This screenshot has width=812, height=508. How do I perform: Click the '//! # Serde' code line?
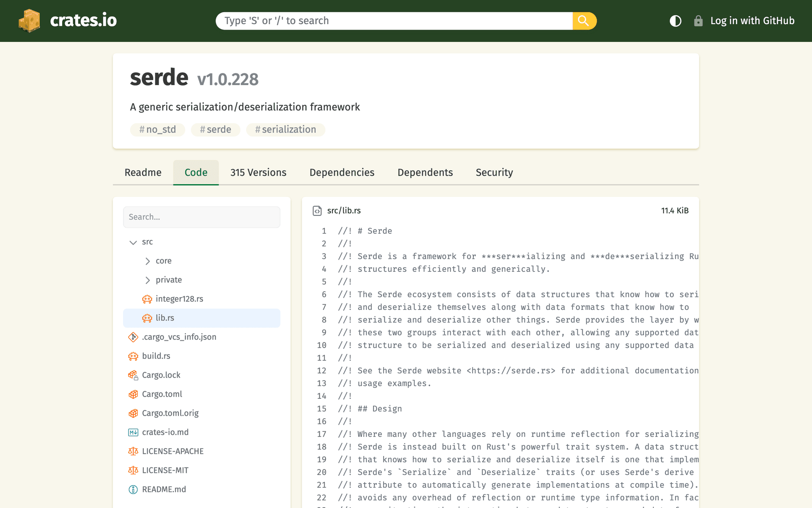365,231
